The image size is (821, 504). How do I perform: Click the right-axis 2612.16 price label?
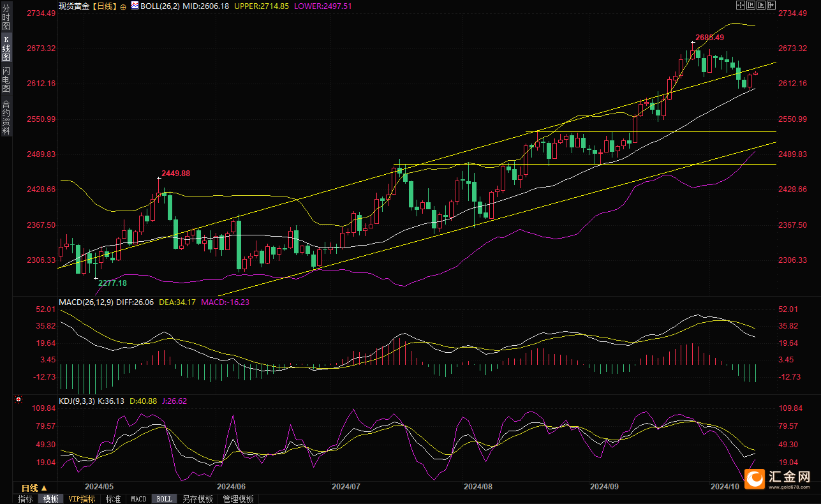coord(793,84)
